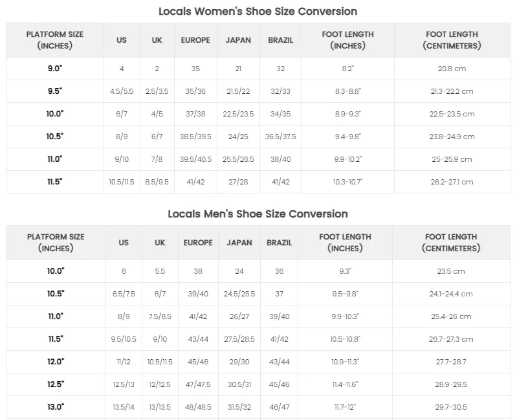
Task: Select the '48/48.5' Europe size cell
Action: click(198, 407)
